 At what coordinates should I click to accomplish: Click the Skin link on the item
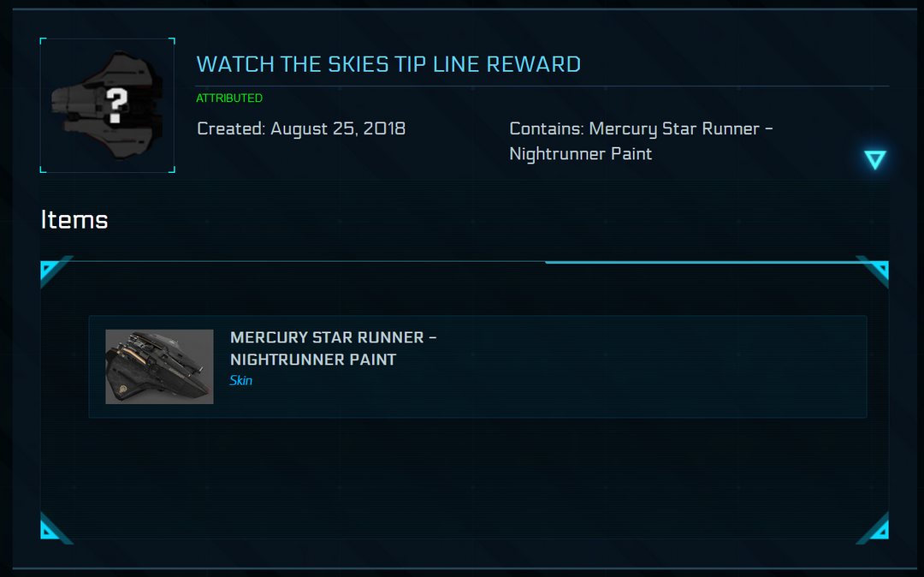241,380
